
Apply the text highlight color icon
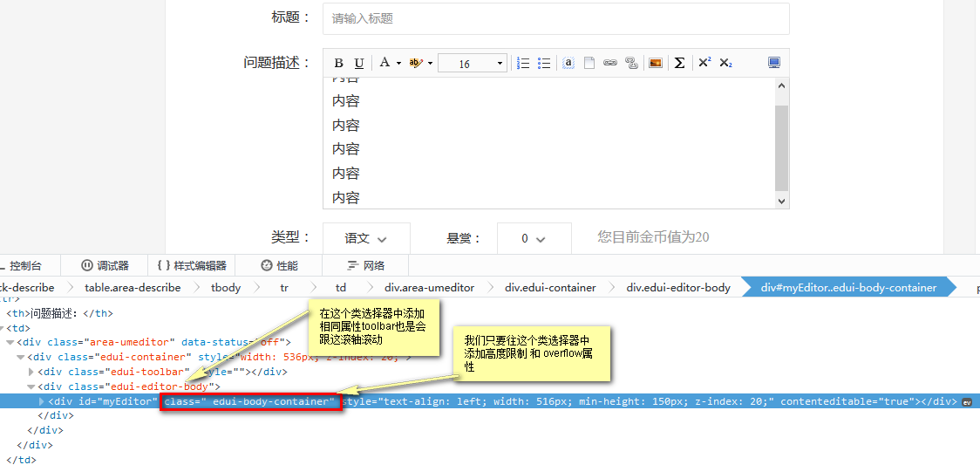point(416,63)
